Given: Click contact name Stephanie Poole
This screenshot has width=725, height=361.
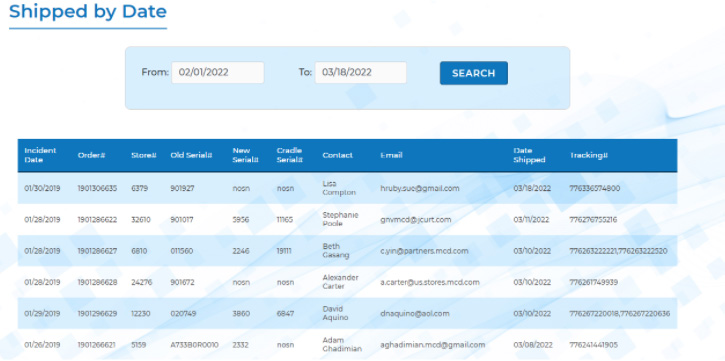Looking at the screenshot, I should point(340,220).
